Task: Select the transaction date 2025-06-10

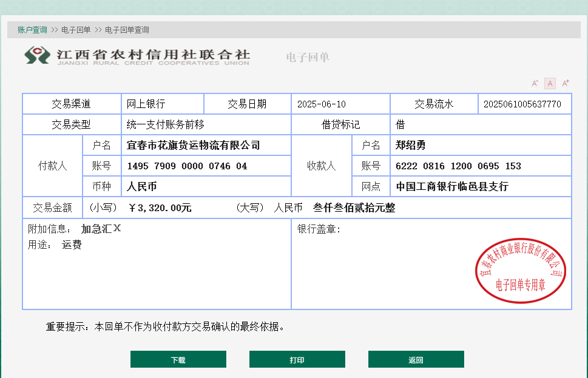Action: [x=322, y=104]
